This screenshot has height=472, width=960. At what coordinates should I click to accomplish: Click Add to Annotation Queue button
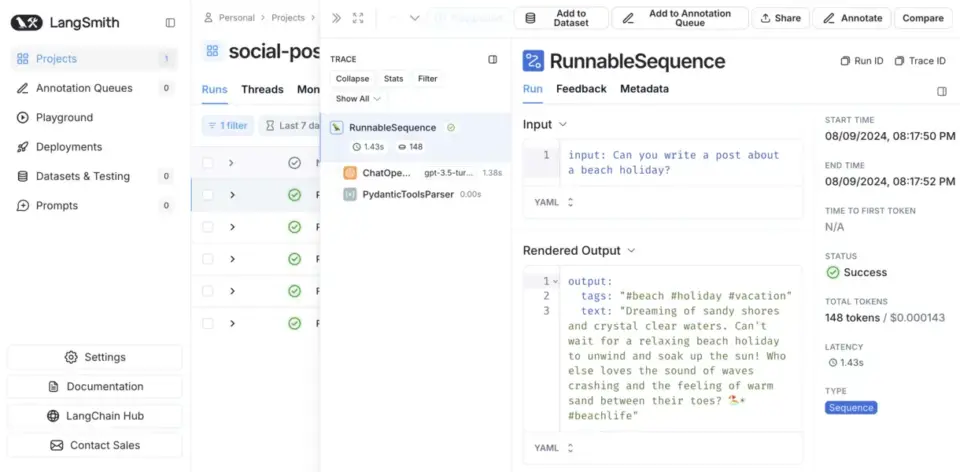click(680, 18)
